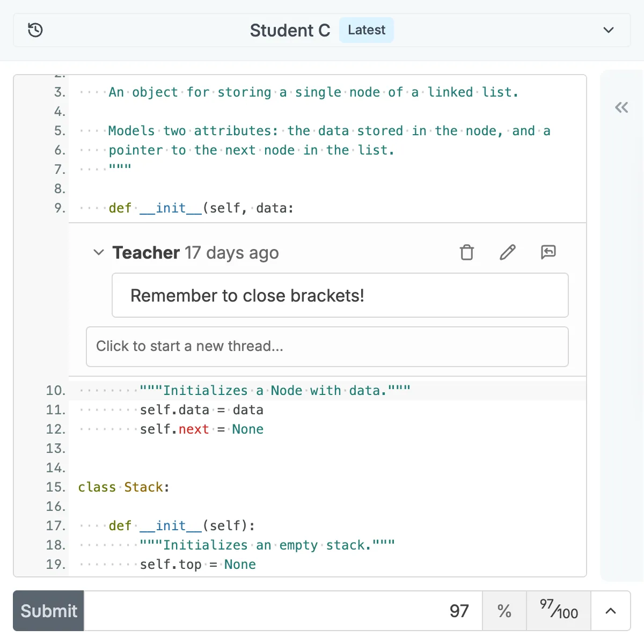Click the 'Teacher' name label
The width and height of the screenshot is (644, 644).
click(145, 252)
